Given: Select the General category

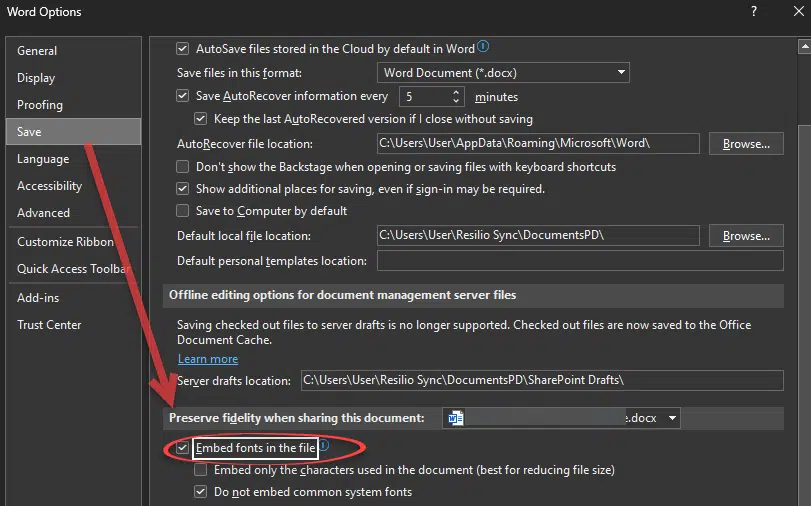Looking at the screenshot, I should click(73, 51).
